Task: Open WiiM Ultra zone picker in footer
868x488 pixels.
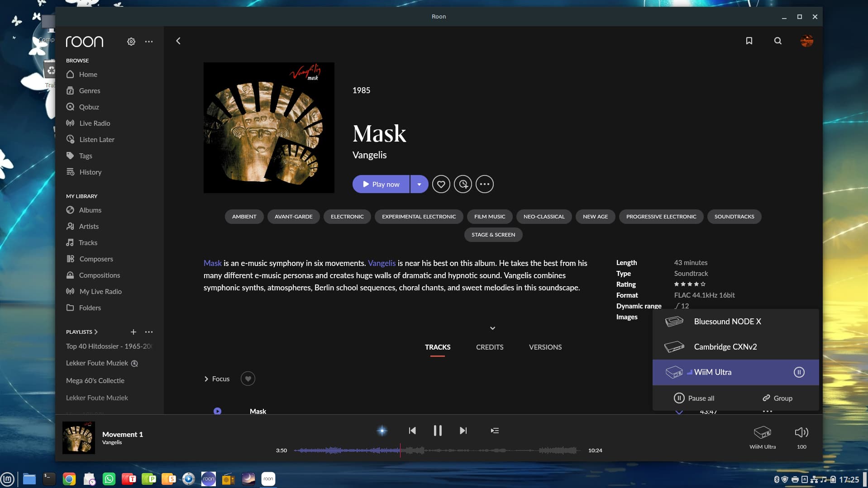Action: (763, 437)
